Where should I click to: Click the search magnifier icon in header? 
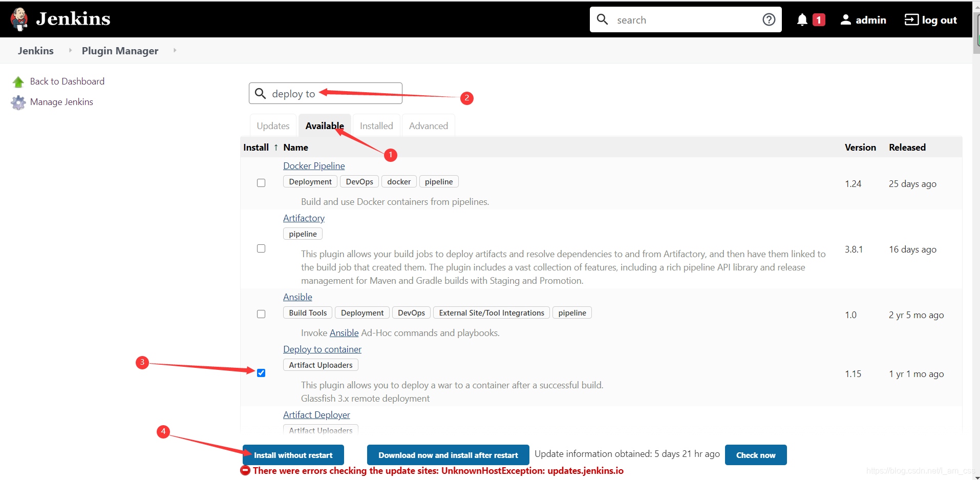point(603,19)
